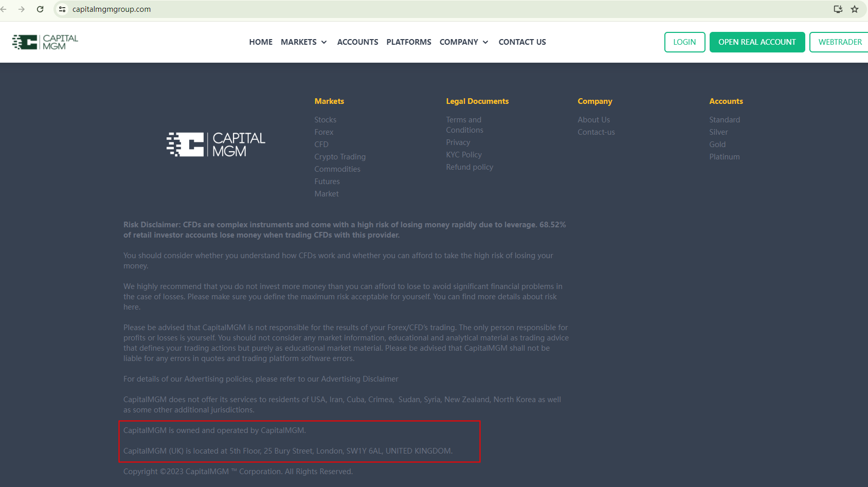Screen dimensions: 868x487
Task: Open the Platinum account link
Action: (725, 157)
